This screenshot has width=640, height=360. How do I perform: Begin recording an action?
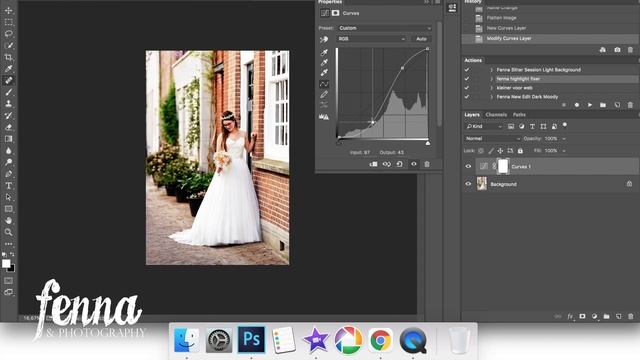577,105
